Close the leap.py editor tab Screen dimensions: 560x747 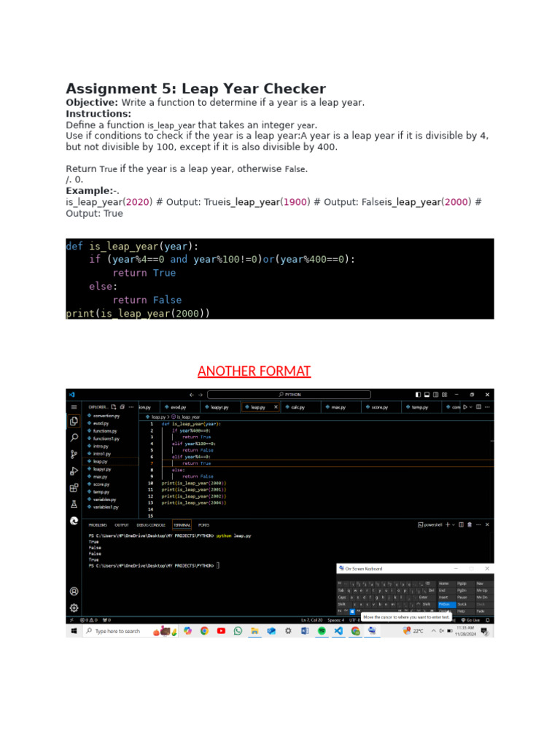[276, 407]
